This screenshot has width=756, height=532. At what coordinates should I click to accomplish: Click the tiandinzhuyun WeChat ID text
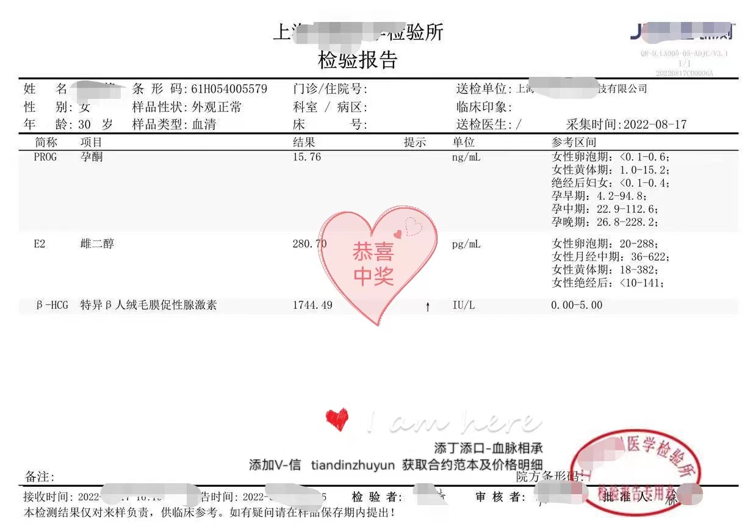coord(353,465)
